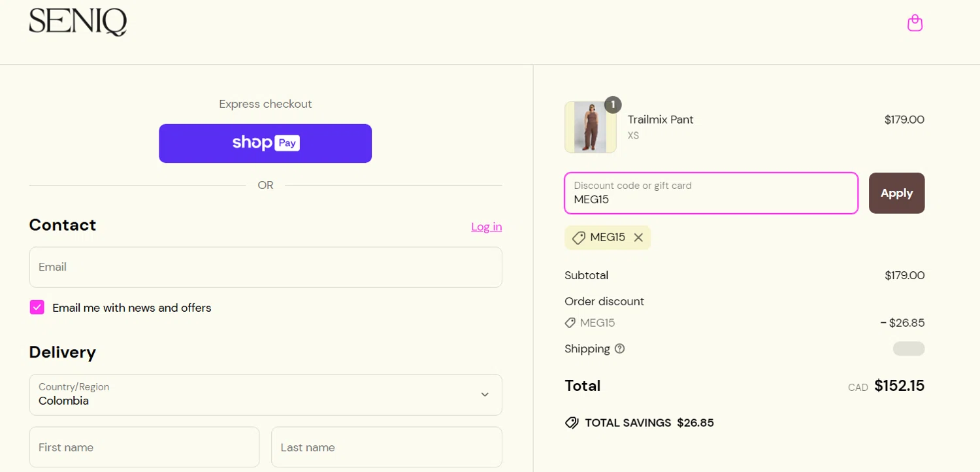Click the Trailmix Pant $179.00 item price

[x=904, y=120]
